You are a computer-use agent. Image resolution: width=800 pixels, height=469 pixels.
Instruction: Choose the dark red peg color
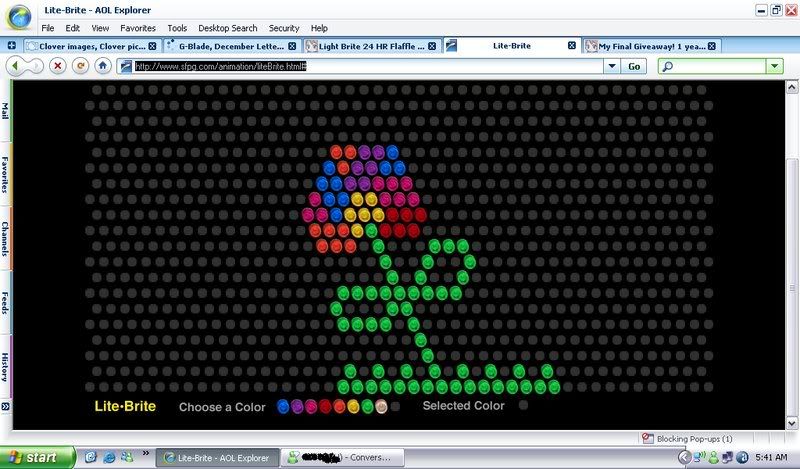(325, 406)
